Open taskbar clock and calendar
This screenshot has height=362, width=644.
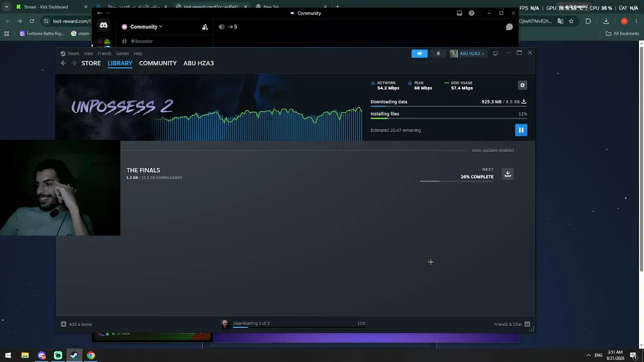(615, 355)
